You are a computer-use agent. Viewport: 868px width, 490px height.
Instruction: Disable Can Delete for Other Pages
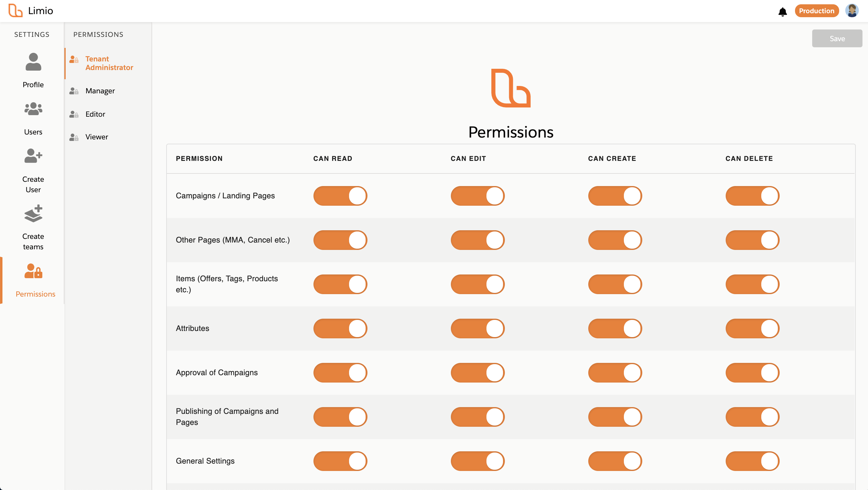752,240
